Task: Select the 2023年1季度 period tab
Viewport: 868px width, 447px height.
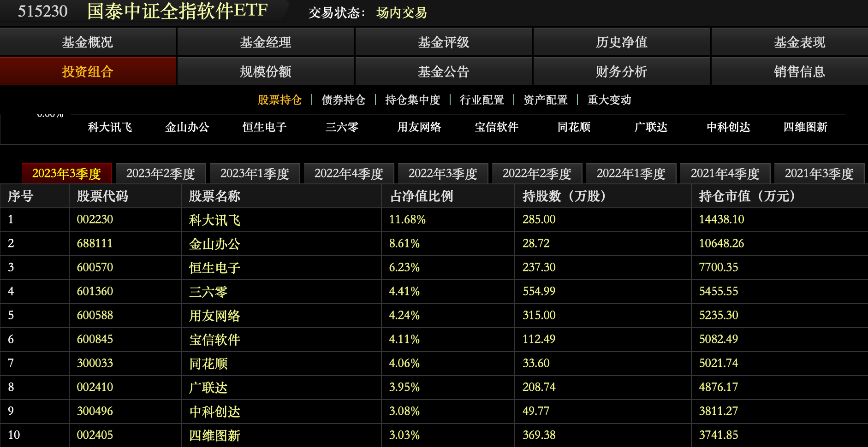Action: (255, 174)
